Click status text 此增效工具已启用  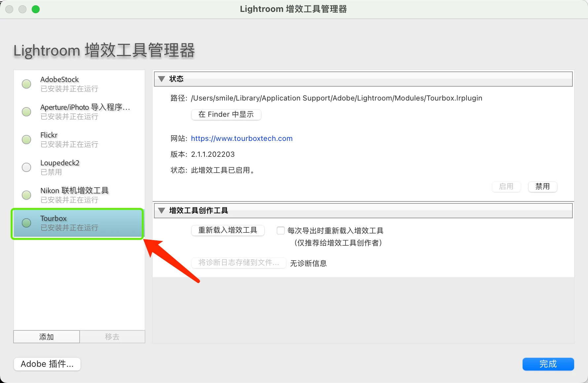click(x=223, y=170)
